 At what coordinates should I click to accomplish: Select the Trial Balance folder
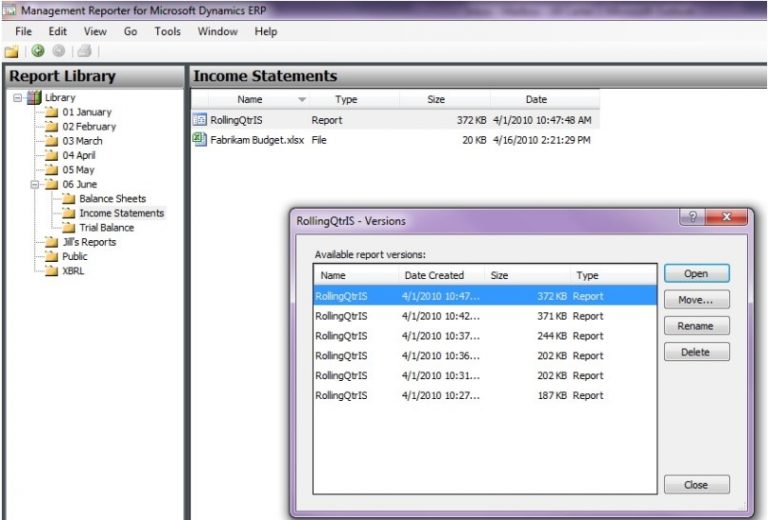point(106,228)
